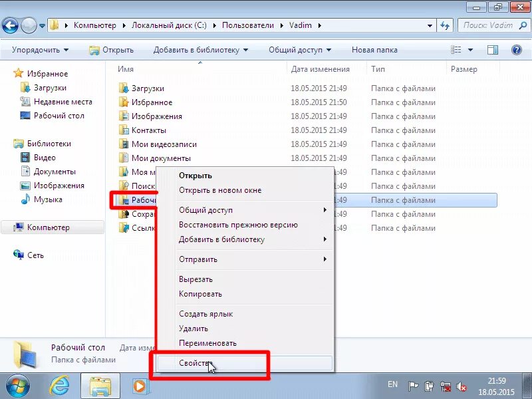The width and height of the screenshot is (532, 399).
Task: Choose Открыть в новом окне
Action: click(x=245, y=190)
